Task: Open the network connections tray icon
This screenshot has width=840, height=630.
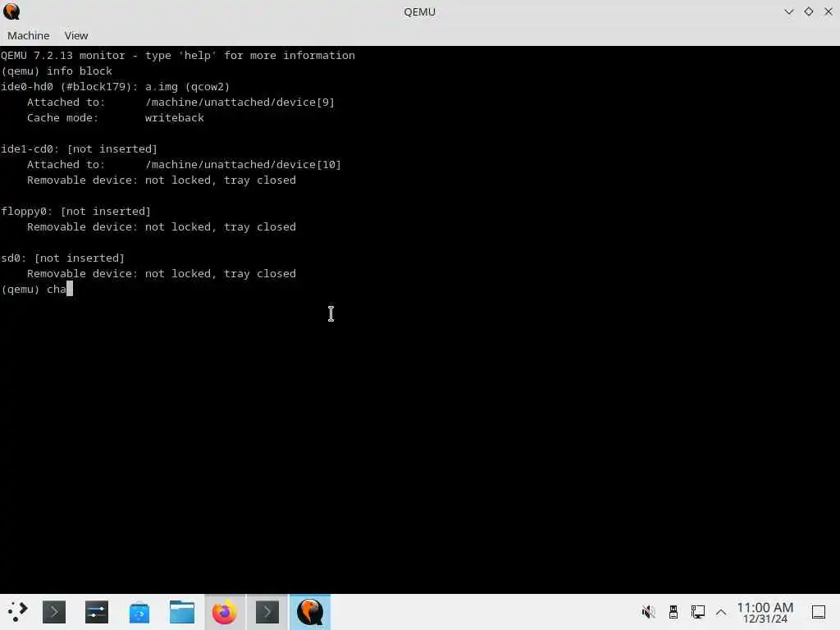Action: (697, 612)
